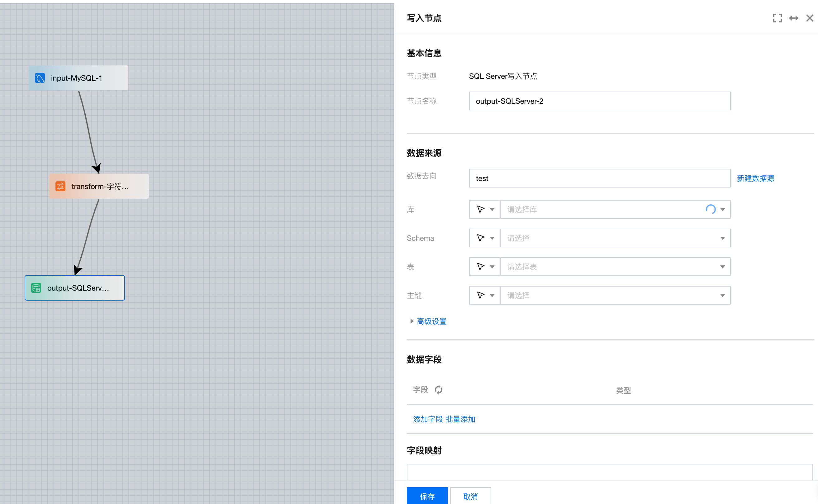Viewport: 818px width, 504px height.
Task: Click the cursor mode icon beside Schema
Action: pyautogui.click(x=481, y=238)
